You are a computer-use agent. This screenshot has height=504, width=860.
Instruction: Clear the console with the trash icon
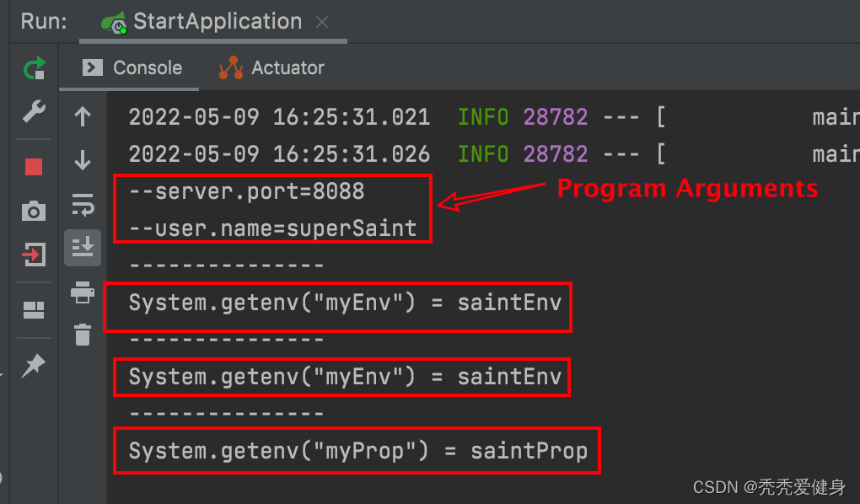tap(83, 335)
